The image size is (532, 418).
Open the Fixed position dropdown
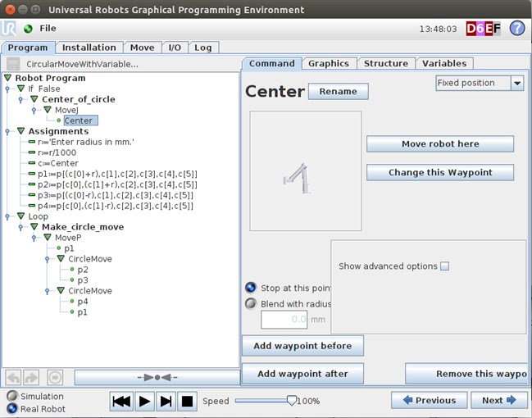tap(480, 83)
